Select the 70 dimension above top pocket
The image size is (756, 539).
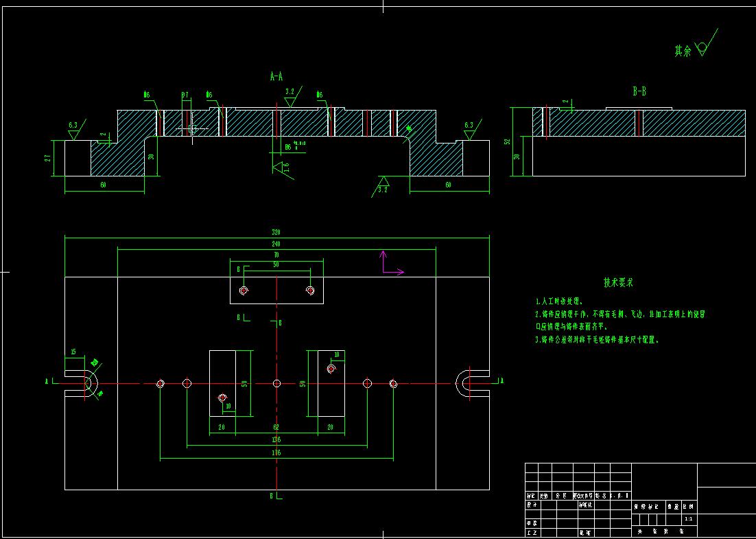coord(276,254)
